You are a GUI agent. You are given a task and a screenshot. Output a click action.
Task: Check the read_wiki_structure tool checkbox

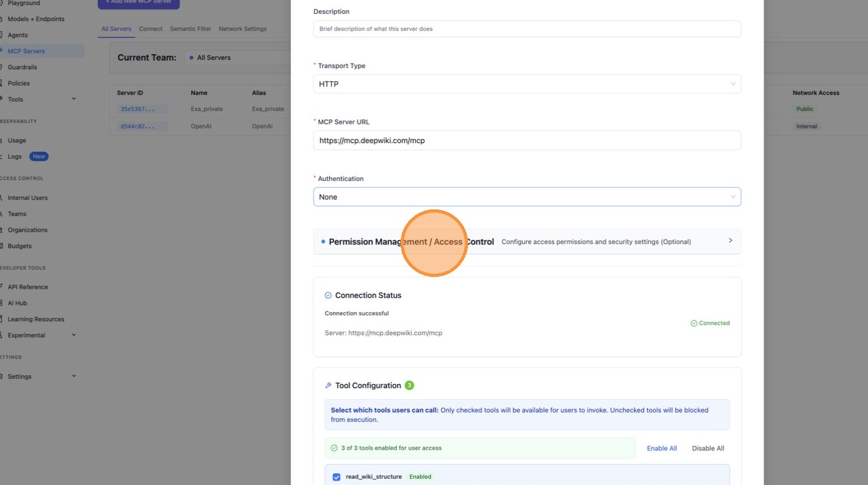tap(336, 477)
